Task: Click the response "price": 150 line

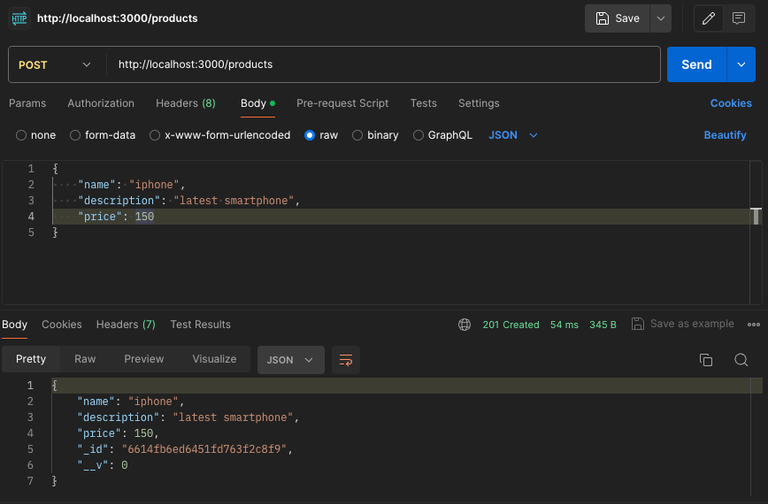Action: pyautogui.click(x=118, y=433)
